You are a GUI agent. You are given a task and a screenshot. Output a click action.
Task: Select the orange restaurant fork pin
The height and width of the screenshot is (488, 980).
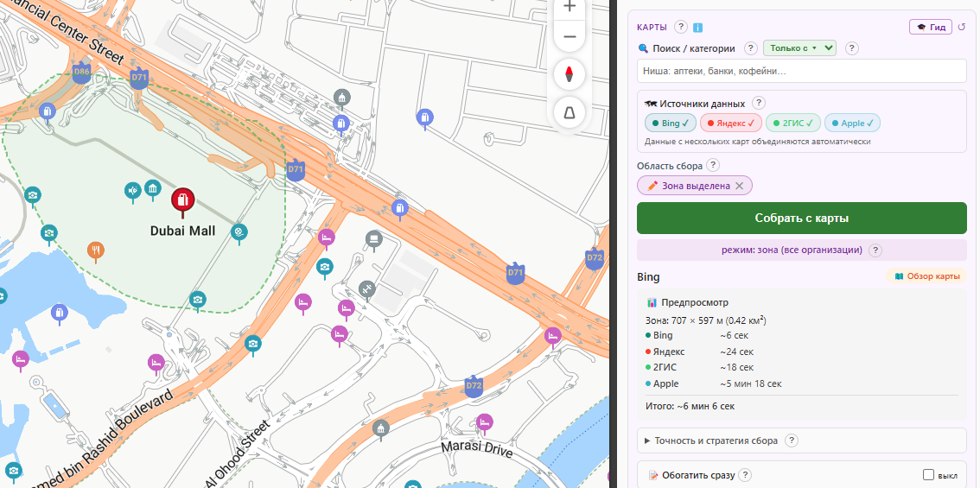95,251
